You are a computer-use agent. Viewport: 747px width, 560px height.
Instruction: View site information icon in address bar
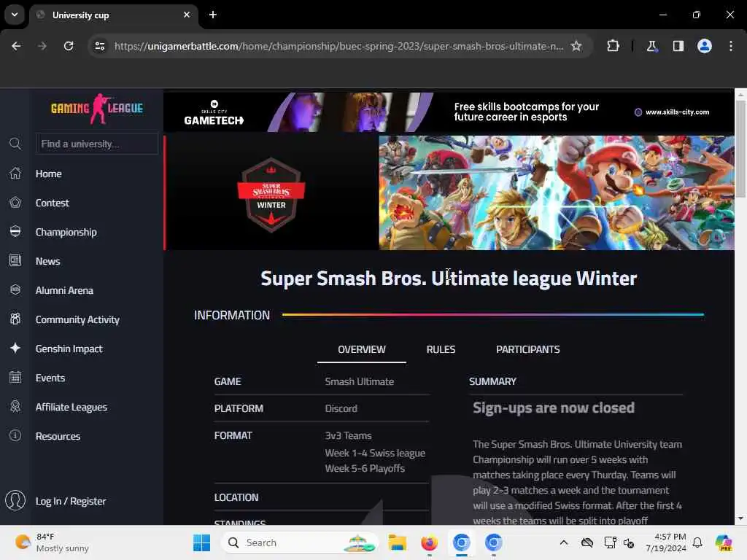click(x=100, y=46)
